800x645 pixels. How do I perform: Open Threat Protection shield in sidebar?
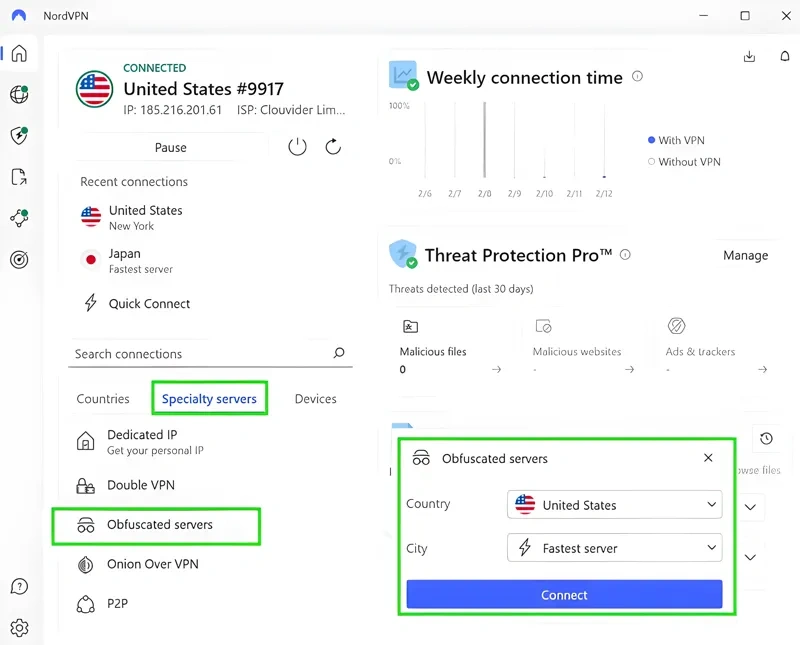tap(19, 136)
